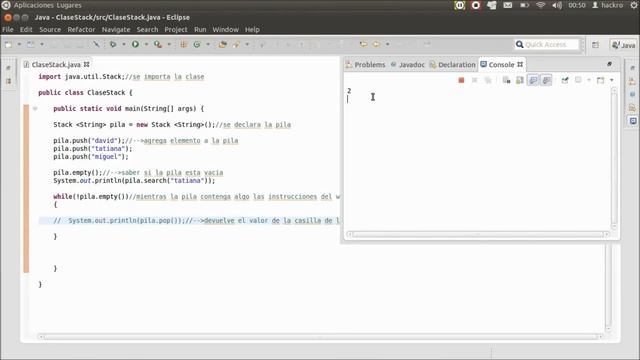Click the Debug bug icon
Image resolution: width=640 pixels, height=360 pixels.
point(113,44)
